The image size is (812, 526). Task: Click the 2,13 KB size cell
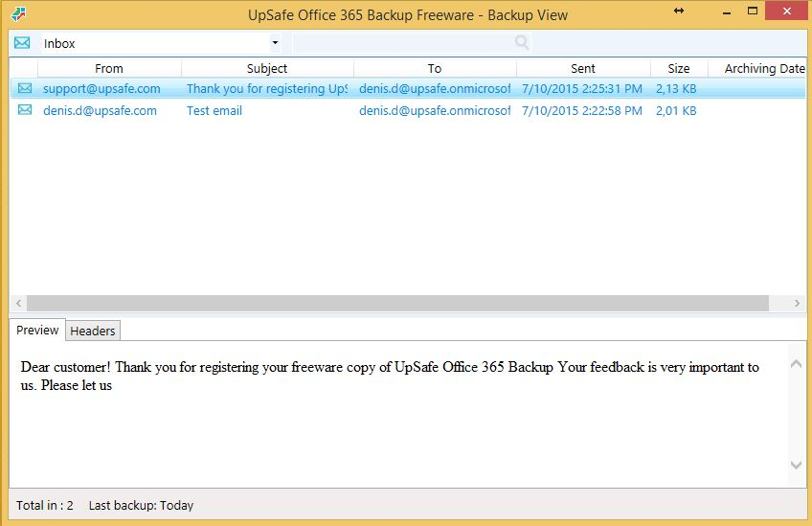(676, 88)
